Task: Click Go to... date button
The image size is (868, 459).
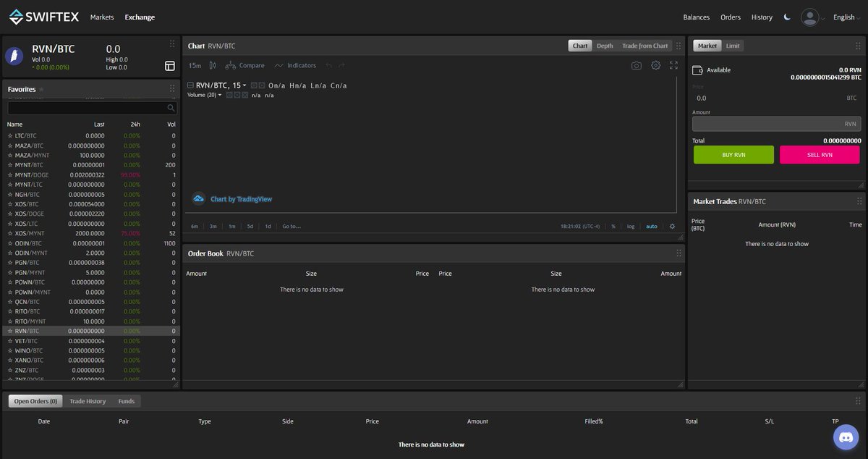Action: click(x=292, y=226)
